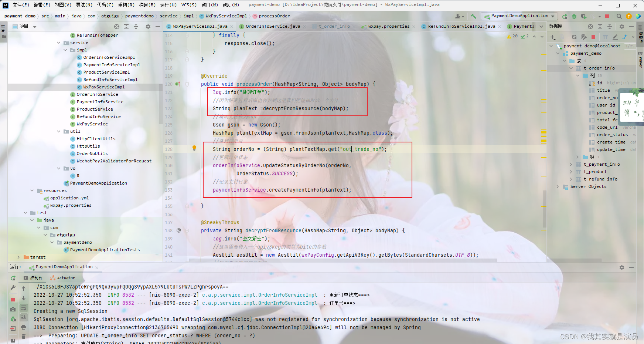
Task: Click the edit source pencil icon in database panel
Action: pos(615,37)
